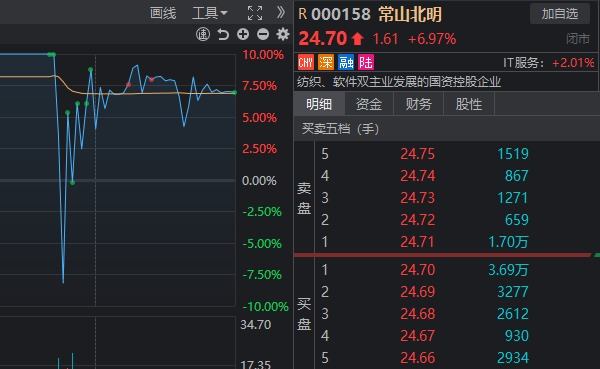The width and height of the screenshot is (600, 369).
Task: Zoom in with the plus icon
Action: 243,34
